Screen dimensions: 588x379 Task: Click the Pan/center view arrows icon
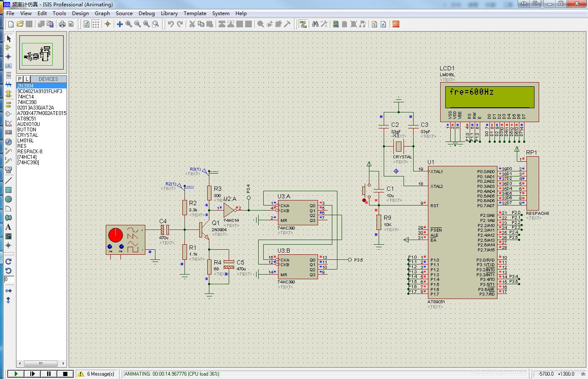[x=120, y=24]
